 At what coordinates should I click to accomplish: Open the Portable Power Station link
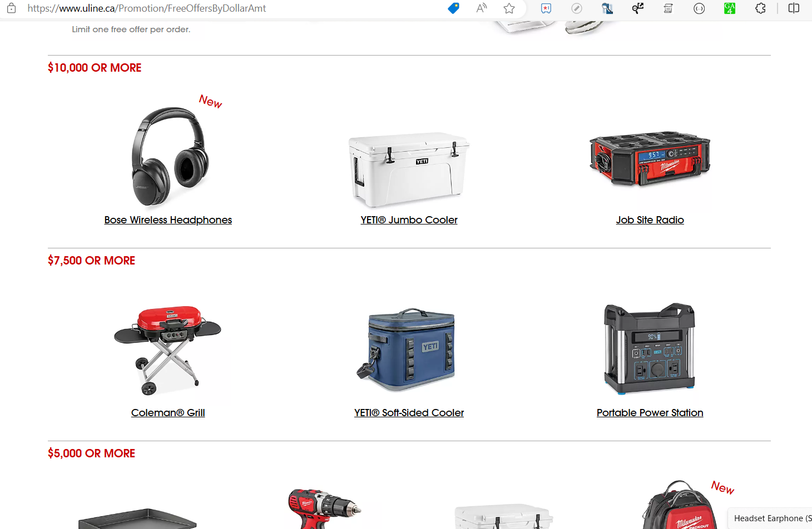(650, 413)
